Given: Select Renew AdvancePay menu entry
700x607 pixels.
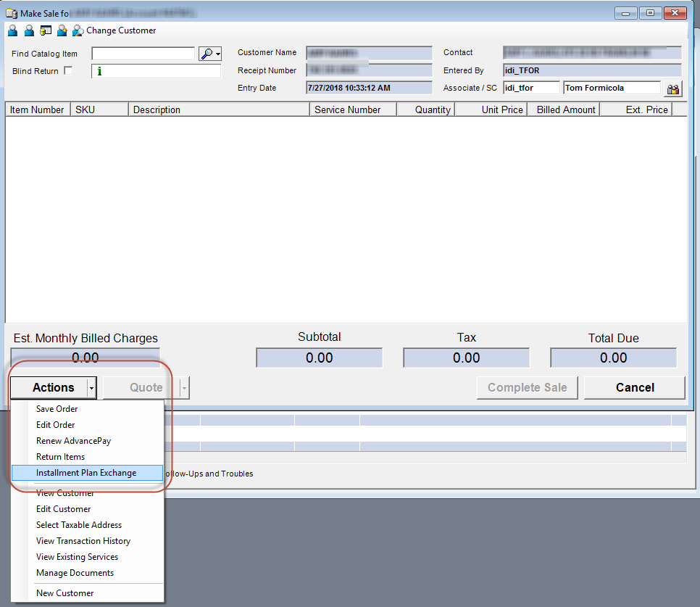Looking at the screenshot, I should point(73,441).
